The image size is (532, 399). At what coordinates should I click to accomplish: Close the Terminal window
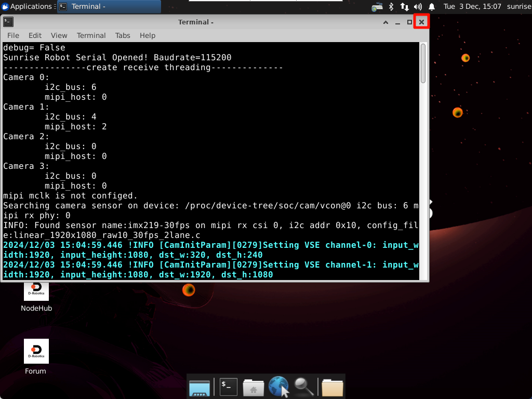421,22
